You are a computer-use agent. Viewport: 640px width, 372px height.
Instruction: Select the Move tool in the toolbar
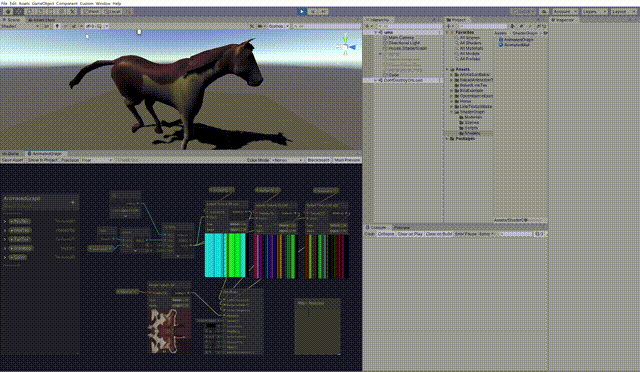tap(19, 12)
